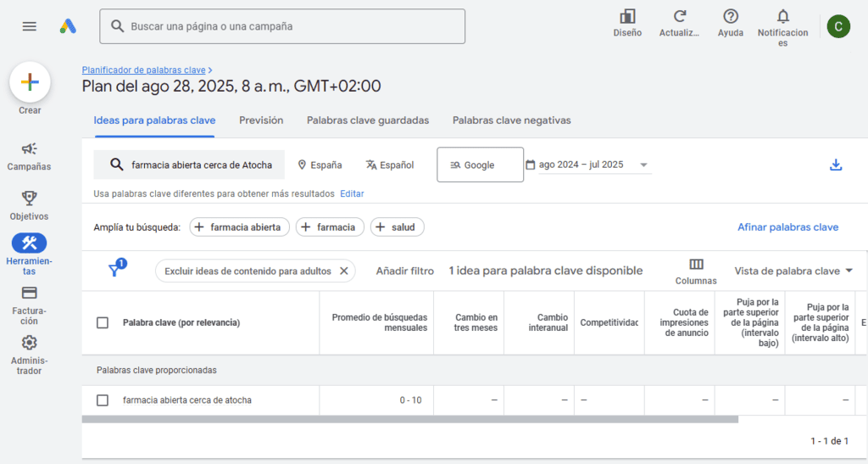Open the Columnas column selector

coord(696,265)
